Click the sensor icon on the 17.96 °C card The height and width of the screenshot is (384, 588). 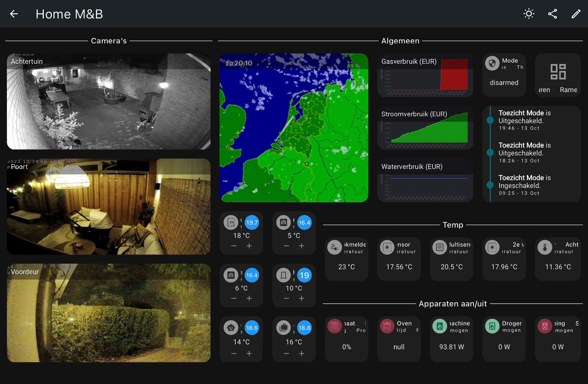(492, 247)
